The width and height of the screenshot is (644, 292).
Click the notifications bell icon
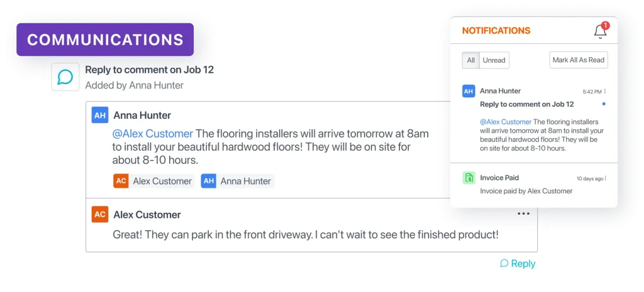click(600, 31)
